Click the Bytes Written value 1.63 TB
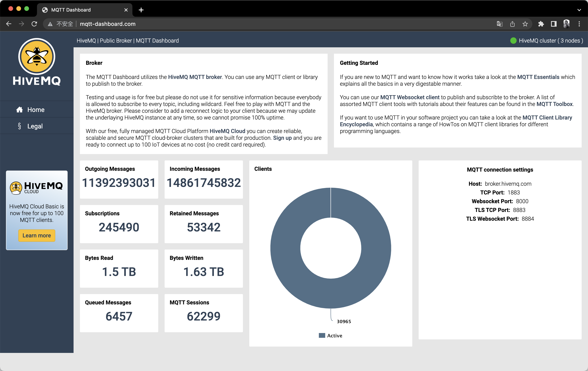 [204, 272]
